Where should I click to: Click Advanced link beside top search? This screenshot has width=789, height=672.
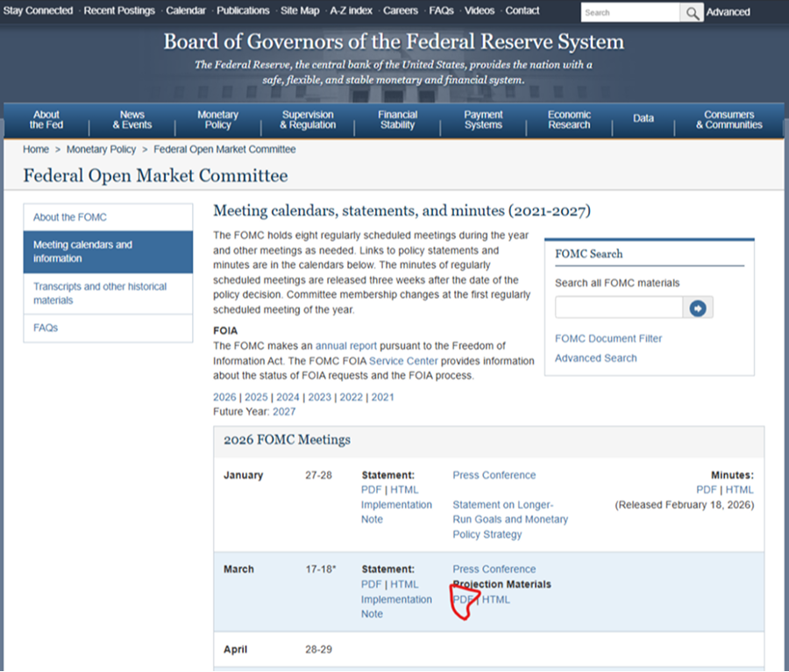(x=728, y=12)
